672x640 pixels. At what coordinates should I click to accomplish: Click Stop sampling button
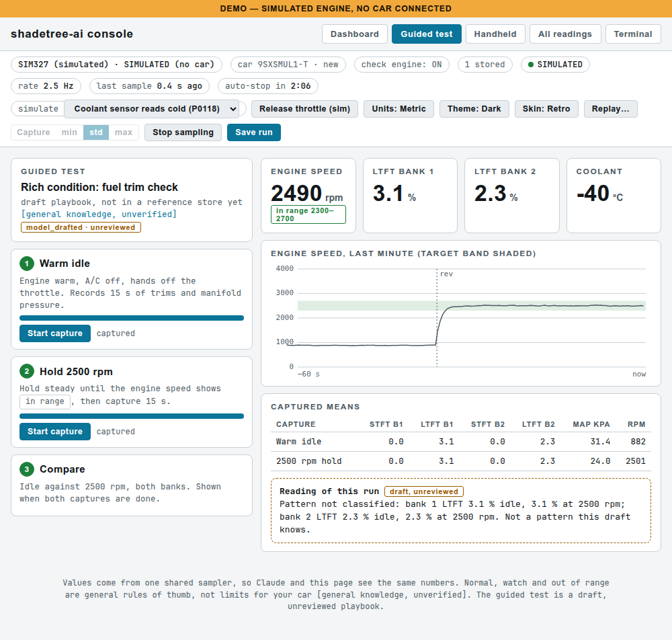click(183, 132)
